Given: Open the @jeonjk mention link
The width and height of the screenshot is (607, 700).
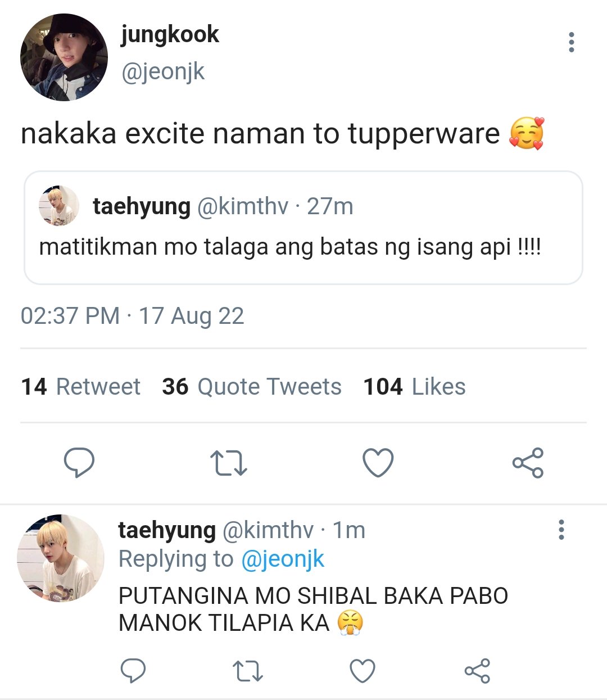Looking at the screenshot, I should click(283, 559).
